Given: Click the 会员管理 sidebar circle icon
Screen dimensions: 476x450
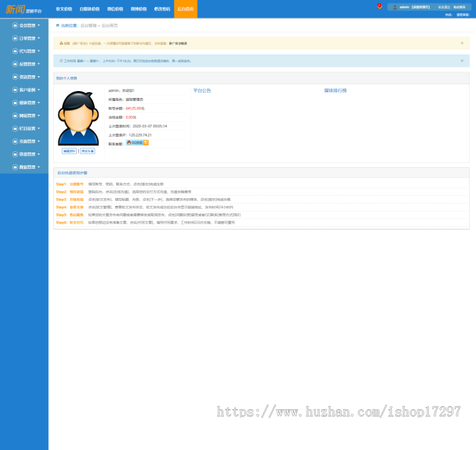Looking at the screenshot, I should tap(15, 25).
